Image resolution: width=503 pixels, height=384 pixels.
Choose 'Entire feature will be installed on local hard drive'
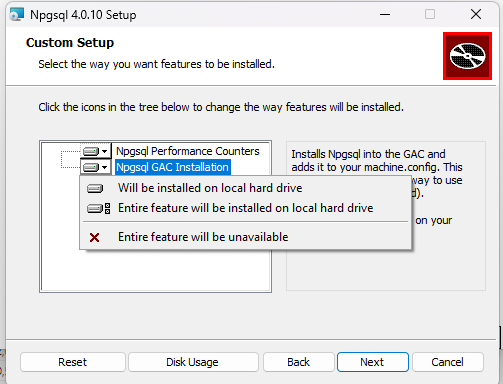[x=245, y=208]
